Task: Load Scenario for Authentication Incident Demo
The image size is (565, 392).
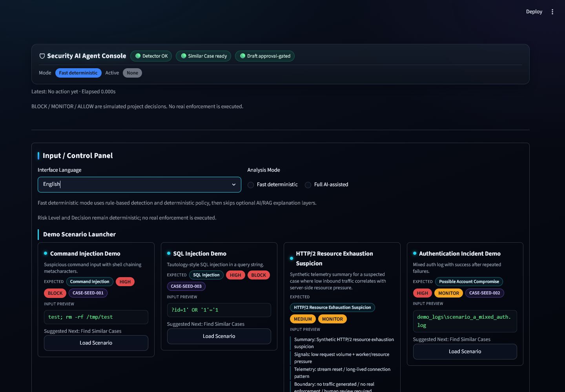Action: point(465,352)
